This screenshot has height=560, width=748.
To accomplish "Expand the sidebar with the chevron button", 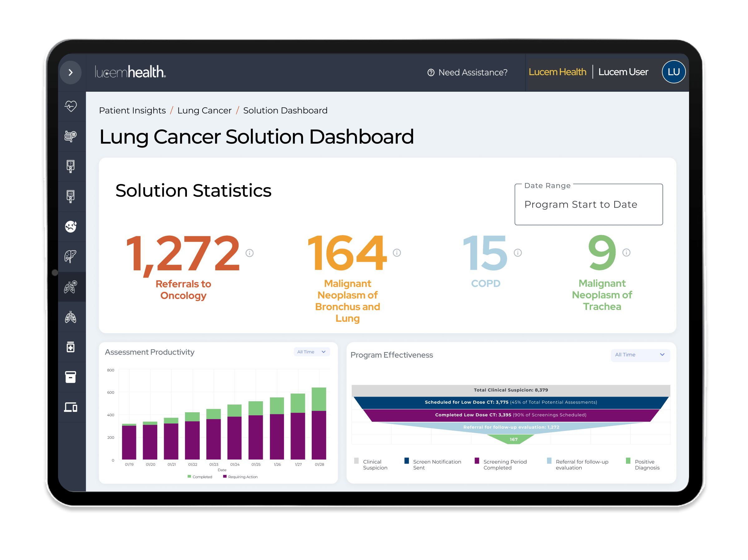I will tap(71, 72).
